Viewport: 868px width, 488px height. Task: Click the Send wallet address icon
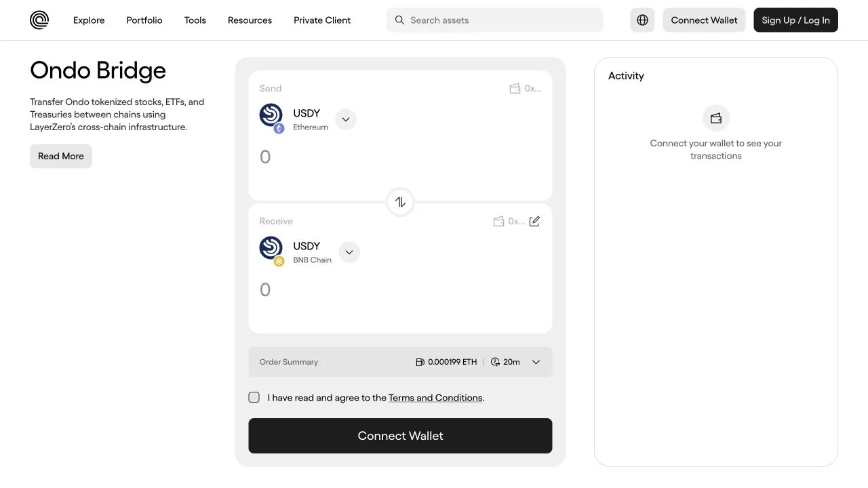(x=515, y=88)
